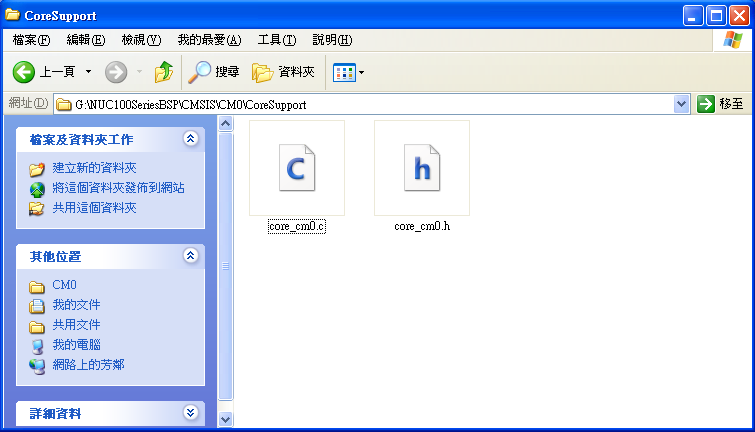Image resolution: width=755 pixels, height=432 pixels.
Task: Expand the address bar dropdown list
Action: 681,104
